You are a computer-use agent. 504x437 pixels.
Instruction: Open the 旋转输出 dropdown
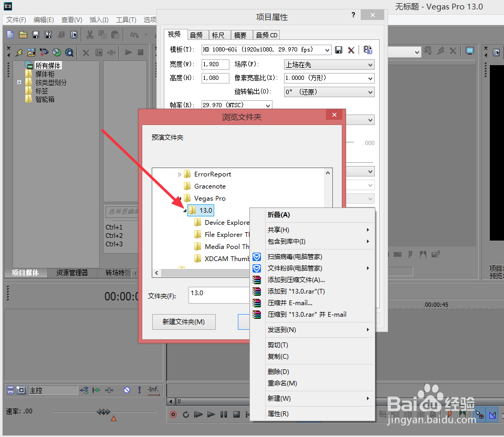click(370, 92)
